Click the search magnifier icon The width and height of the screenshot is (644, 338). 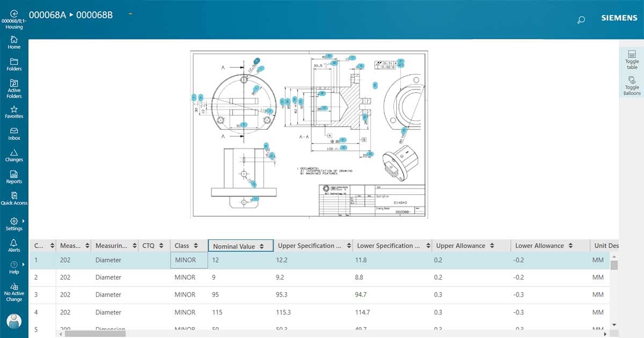point(581,20)
